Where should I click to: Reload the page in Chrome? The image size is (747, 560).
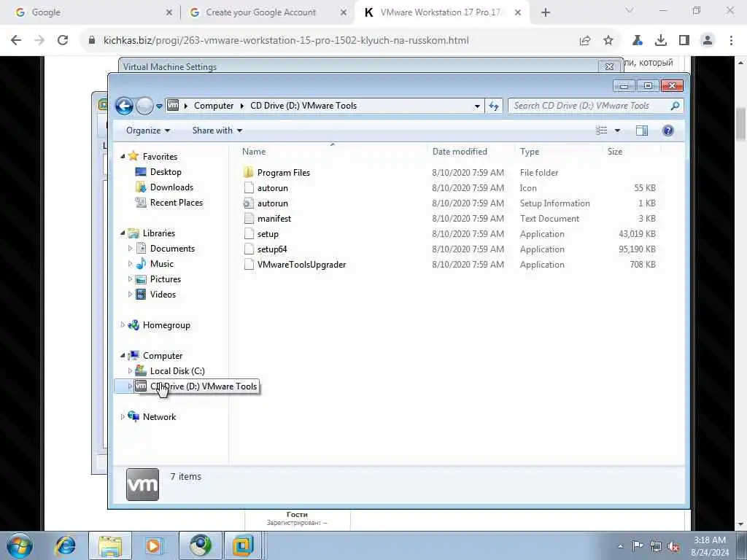(63, 41)
